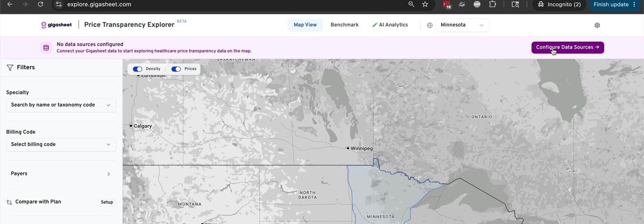The height and width of the screenshot is (224, 644).
Task: Open the bird-shaped browser extension
Action: 462,4
